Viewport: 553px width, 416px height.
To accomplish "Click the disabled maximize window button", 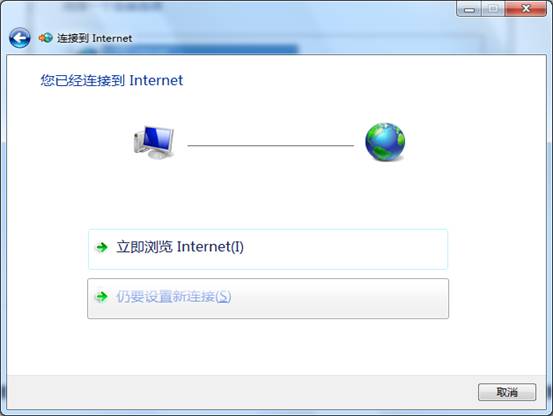I will (493, 9).
